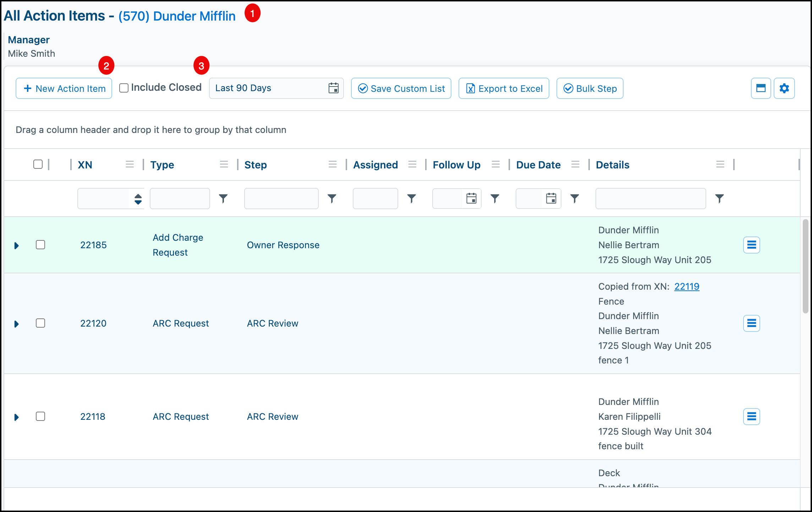The height and width of the screenshot is (512, 812).
Task: Open grid settings gear icon
Action: (x=784, y=88)
